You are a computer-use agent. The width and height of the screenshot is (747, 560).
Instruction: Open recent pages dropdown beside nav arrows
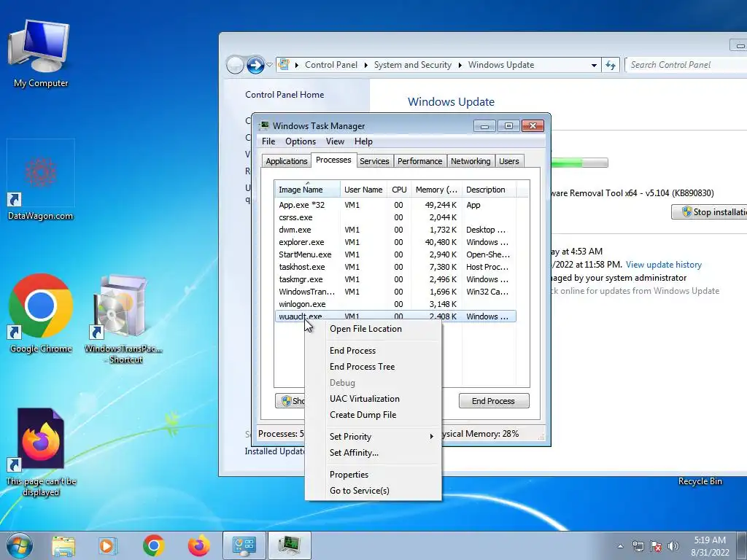pos(269,65)
